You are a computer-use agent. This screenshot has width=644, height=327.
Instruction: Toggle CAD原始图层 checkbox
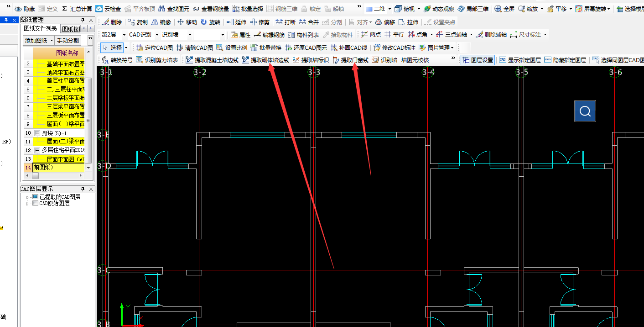(36, 203)
